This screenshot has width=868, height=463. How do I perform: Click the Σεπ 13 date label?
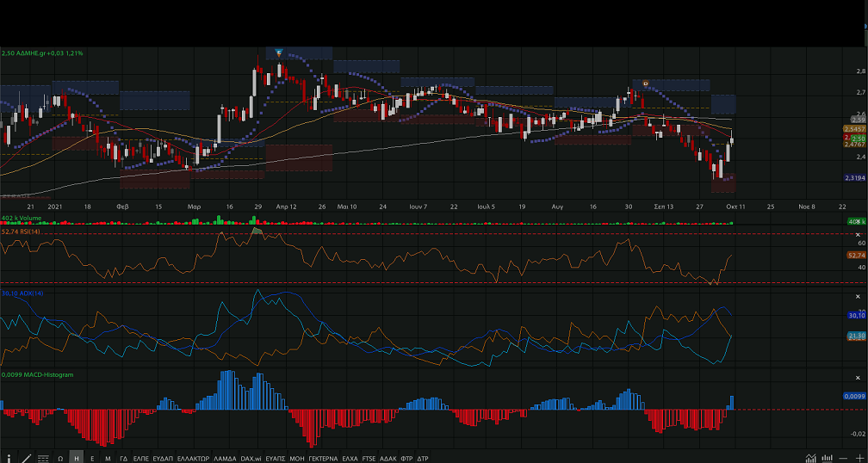(664, 207)
